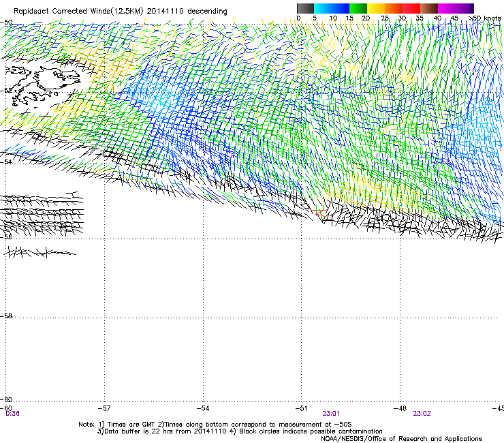
Task: Select the red 30-35 knots legend band
Action: [411, 8]
